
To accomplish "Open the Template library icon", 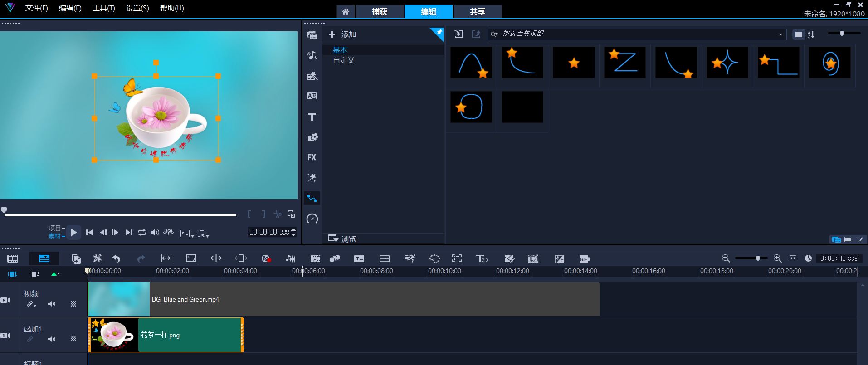I will tap(312, 76).
